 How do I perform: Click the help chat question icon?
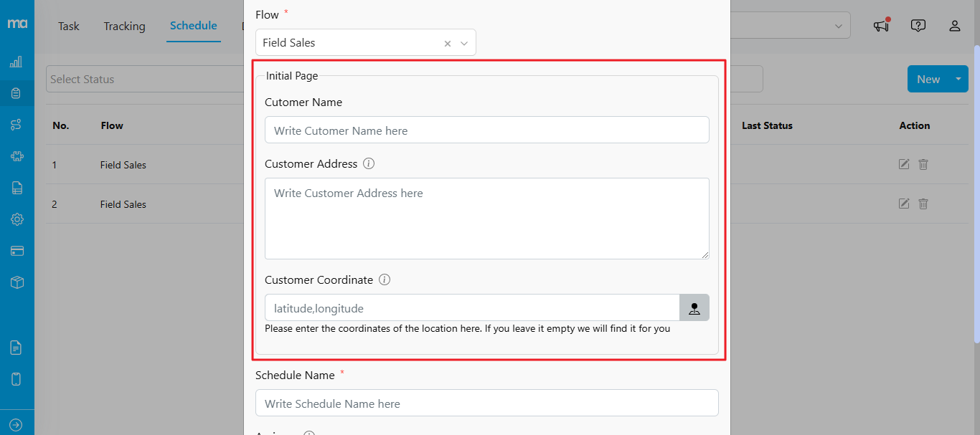(x=918, y=26)
